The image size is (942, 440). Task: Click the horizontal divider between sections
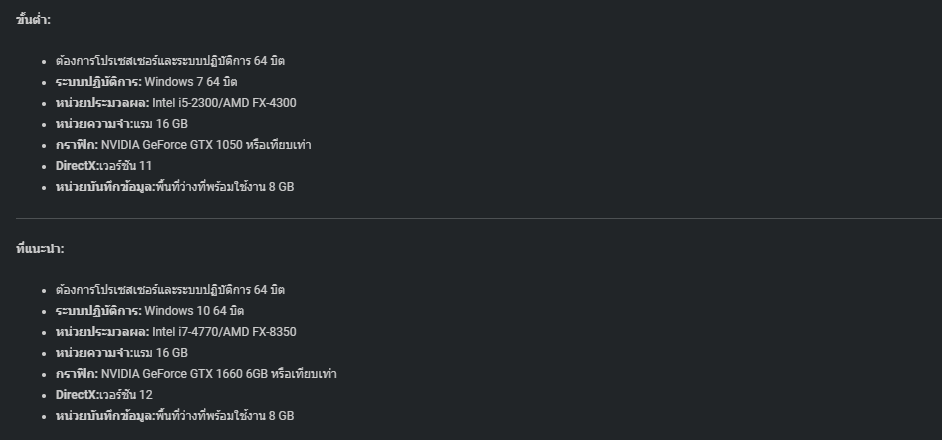(479, 218)
